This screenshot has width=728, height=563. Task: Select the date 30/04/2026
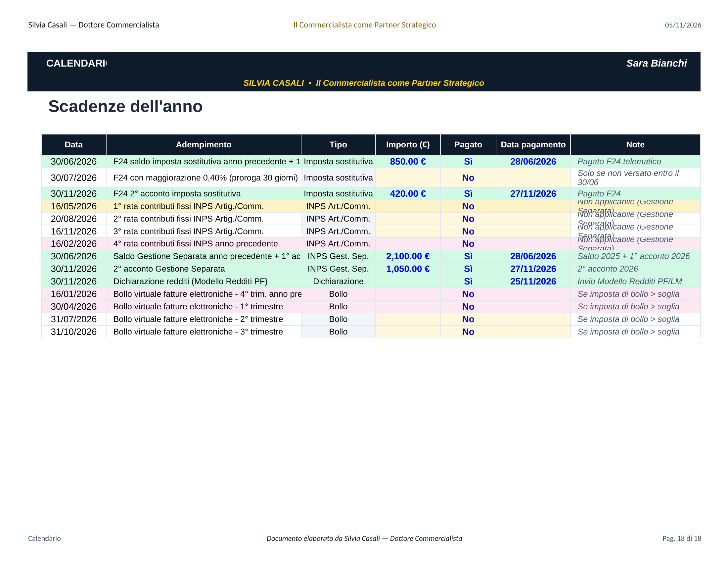coord(74,307)
